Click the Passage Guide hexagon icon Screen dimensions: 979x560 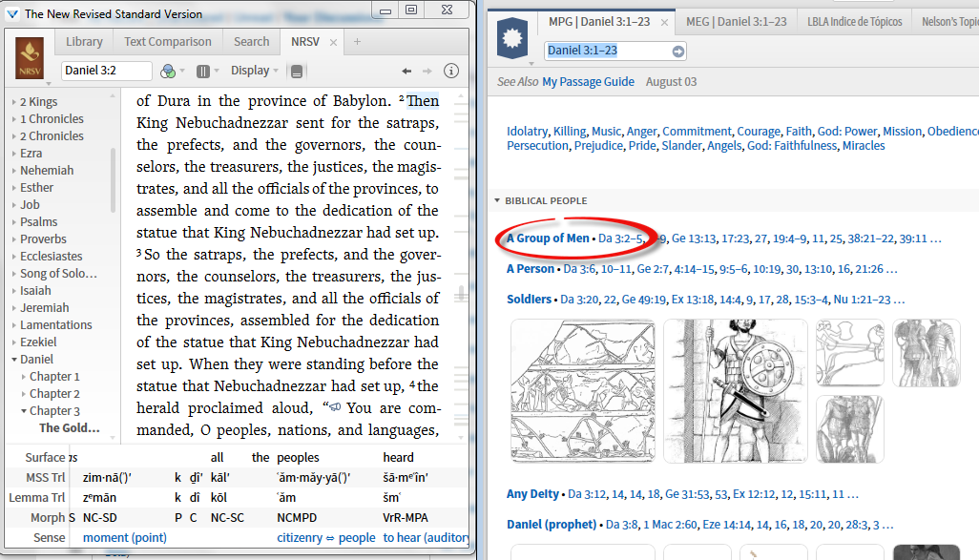point(512,38)
